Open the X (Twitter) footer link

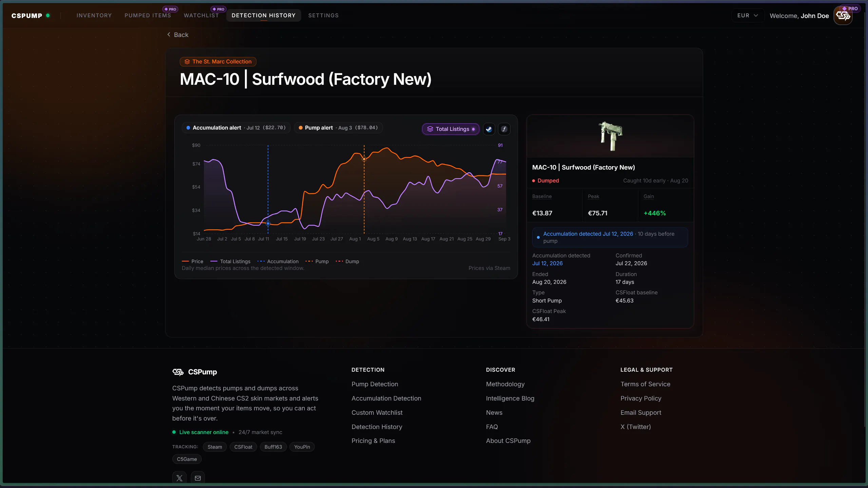click(x=636, y=427)
